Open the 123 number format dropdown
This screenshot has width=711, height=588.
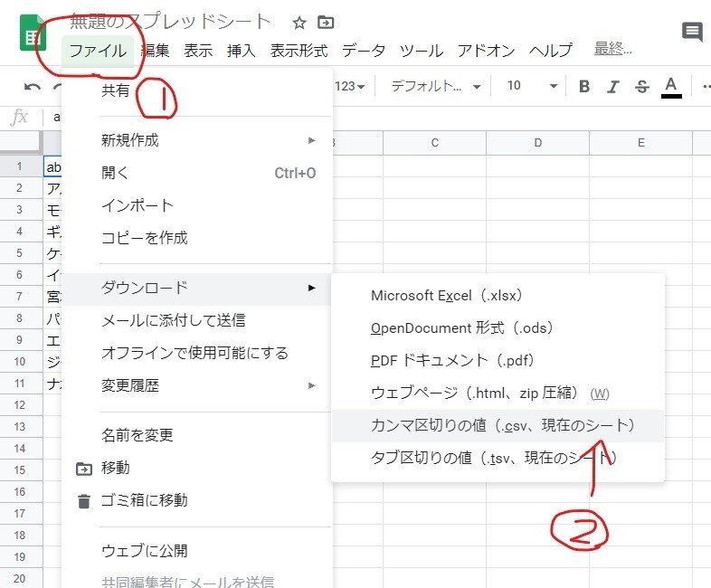349,86
